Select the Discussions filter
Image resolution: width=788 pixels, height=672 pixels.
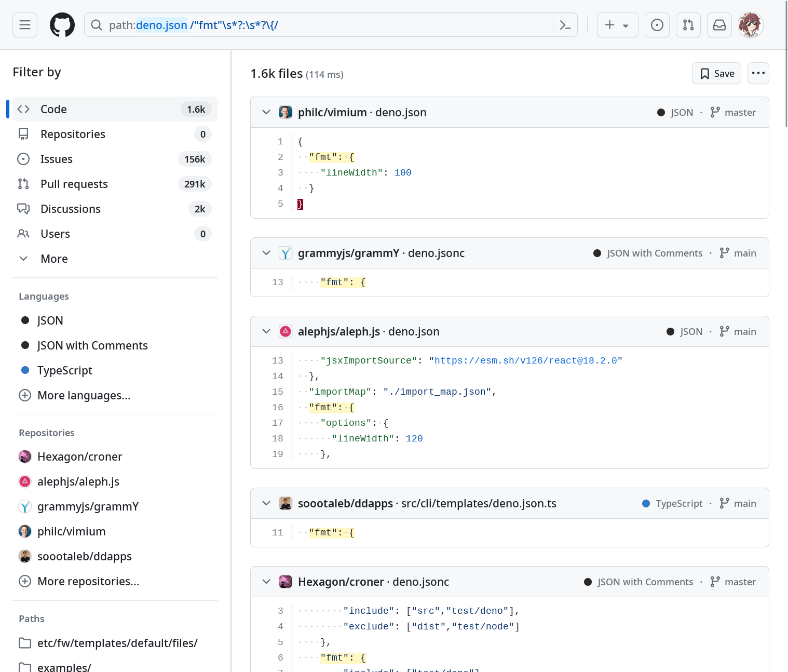coord(115,209)
